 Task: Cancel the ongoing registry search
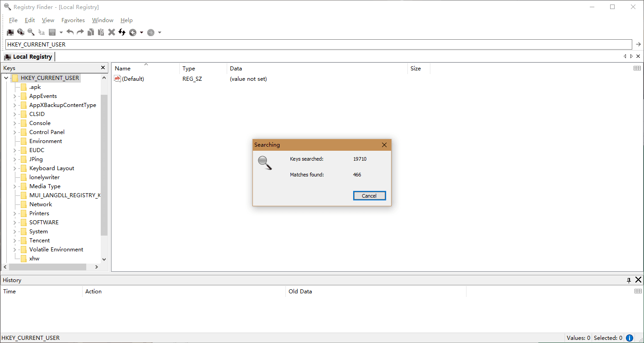(369, 195)
